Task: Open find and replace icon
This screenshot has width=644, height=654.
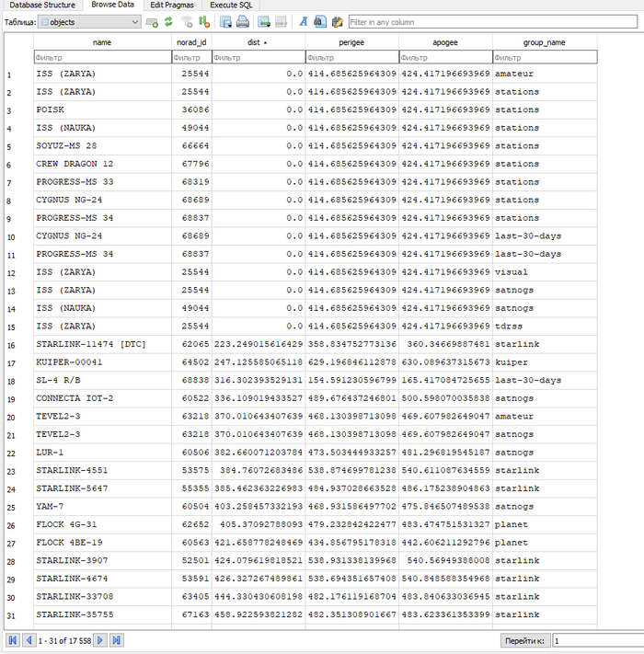Action: (337, 22)
